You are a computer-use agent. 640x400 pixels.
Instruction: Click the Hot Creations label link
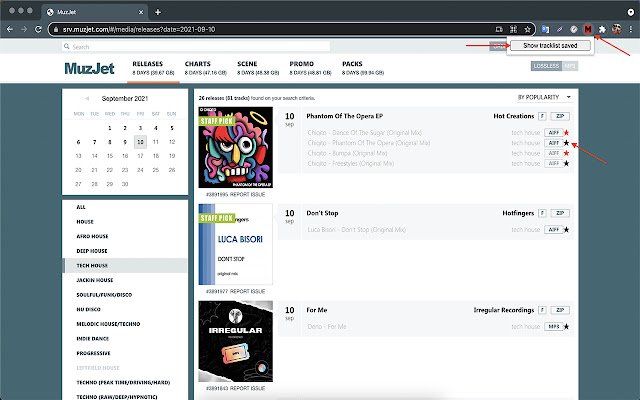513,116
